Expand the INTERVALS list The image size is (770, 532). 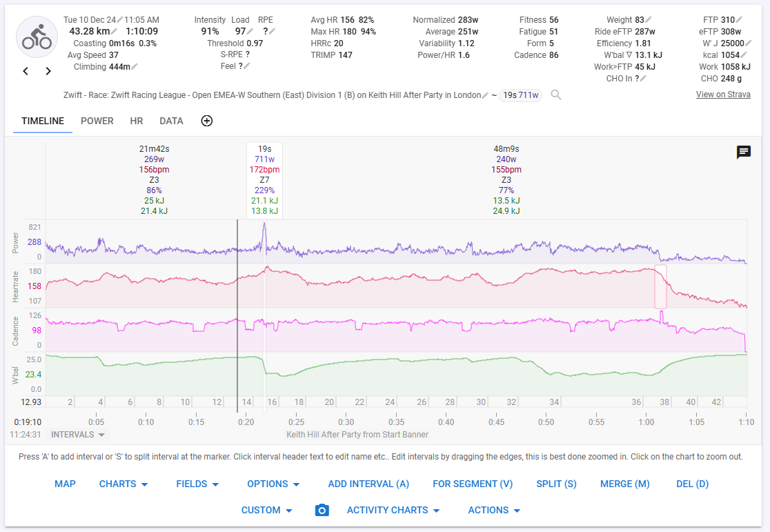[77, 434]
